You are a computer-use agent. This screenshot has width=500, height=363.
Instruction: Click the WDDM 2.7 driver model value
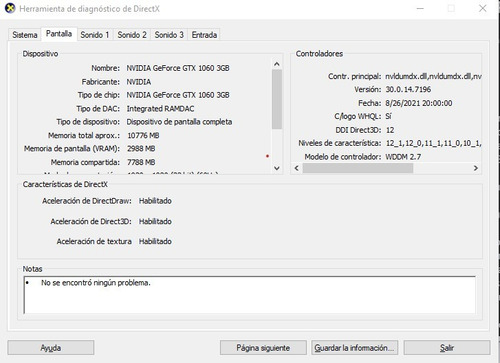point(403,157)
